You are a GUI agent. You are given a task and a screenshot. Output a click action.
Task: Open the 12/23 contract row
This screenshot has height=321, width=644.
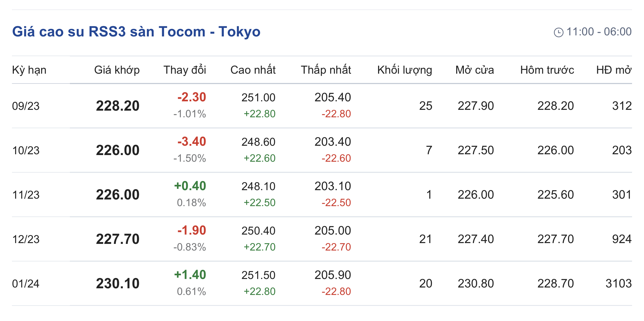click(x=26, y=239)
